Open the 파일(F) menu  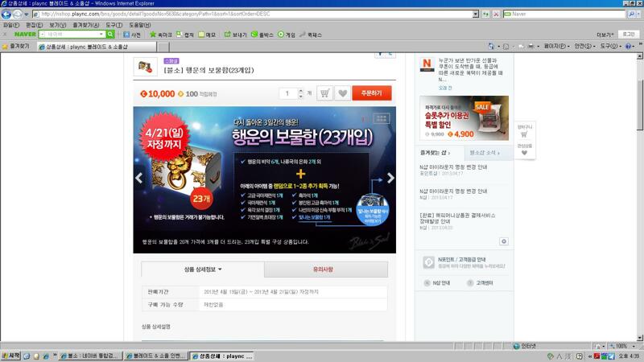click(x=11, y=25)
